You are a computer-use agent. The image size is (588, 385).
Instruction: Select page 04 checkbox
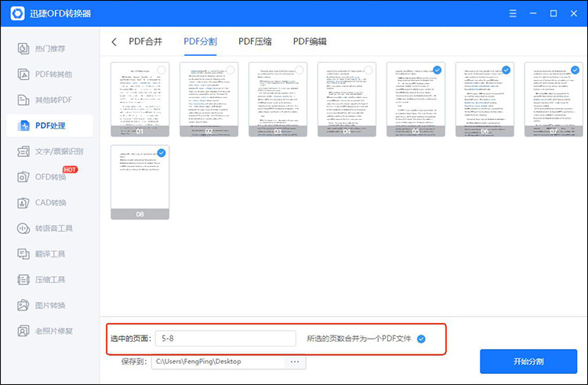[368, 70]
